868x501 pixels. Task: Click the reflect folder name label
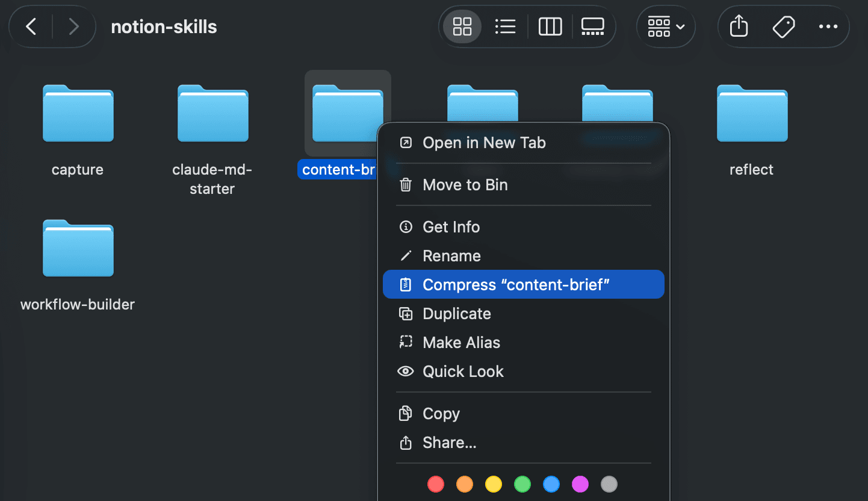tap(751, 170)
